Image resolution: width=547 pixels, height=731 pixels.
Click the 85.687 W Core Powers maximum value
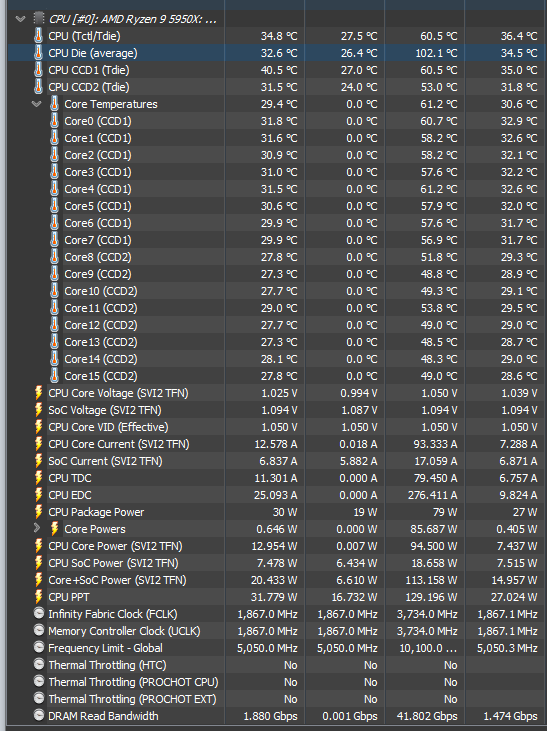point(433,529)
